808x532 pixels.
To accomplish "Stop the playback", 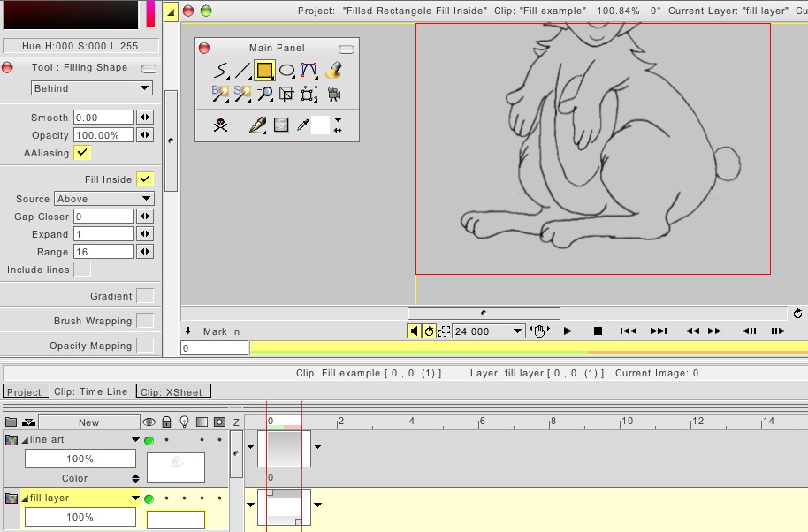I will pos(598,331).
